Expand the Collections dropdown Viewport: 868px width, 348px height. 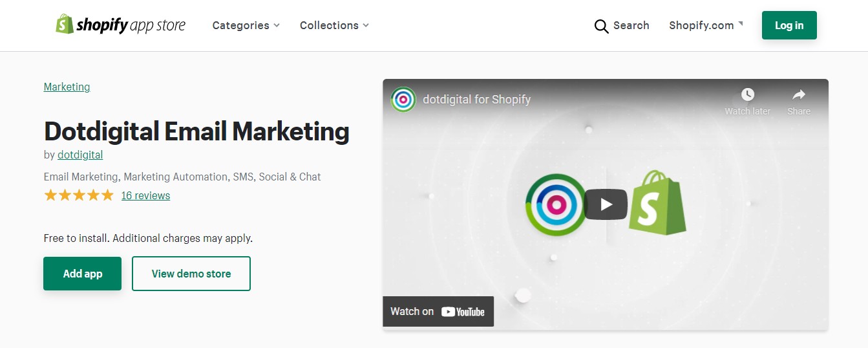click(x=334, y=25)
